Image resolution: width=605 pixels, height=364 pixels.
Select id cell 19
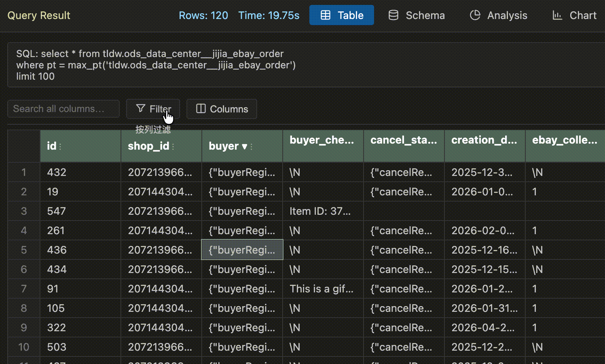80,192
